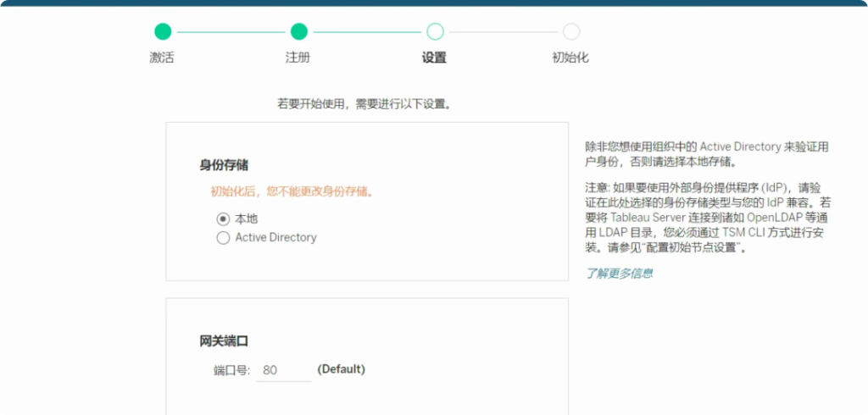868x415 pixels.
Task: Click the grey 初始化 step circle
Action: [x=571, y=32]
